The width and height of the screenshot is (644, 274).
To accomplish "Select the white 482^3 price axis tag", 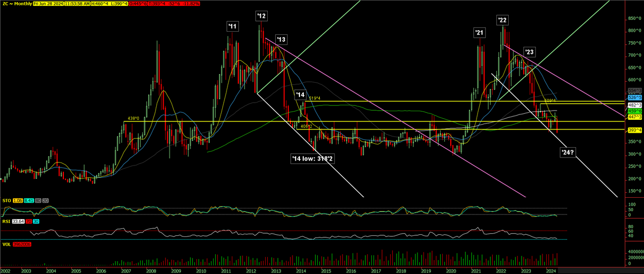I will pyautogui.click(x=635, y=105).
